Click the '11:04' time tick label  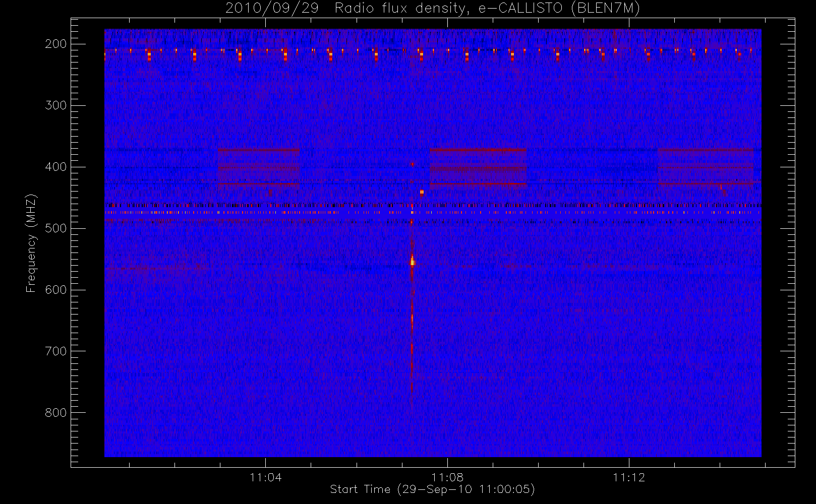pyautogui.click(x=266, y=477)
